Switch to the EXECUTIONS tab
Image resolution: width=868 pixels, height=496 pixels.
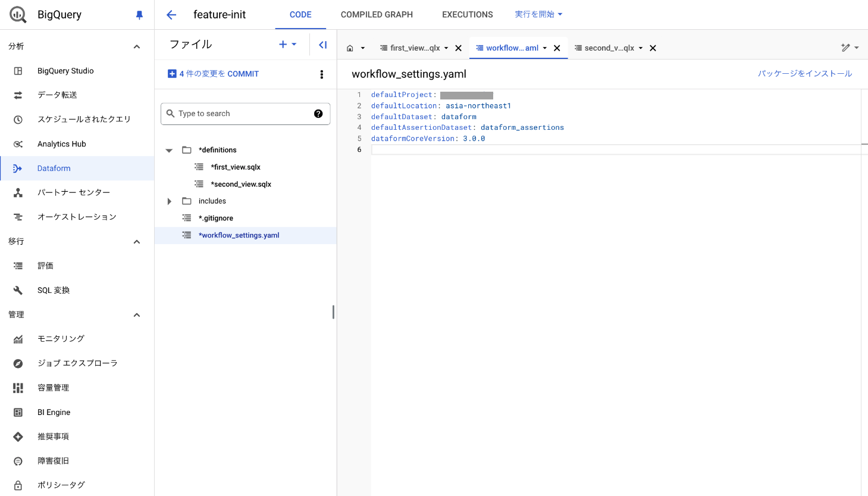(468, 15)
